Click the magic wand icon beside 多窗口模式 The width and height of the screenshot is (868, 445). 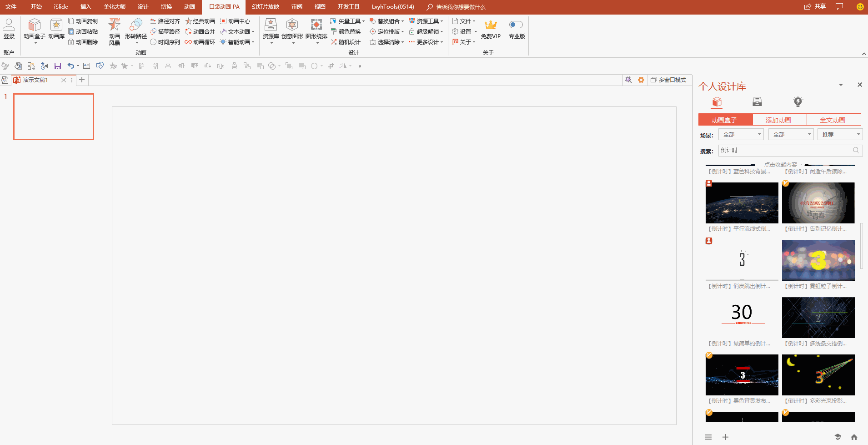pos(628,80)
